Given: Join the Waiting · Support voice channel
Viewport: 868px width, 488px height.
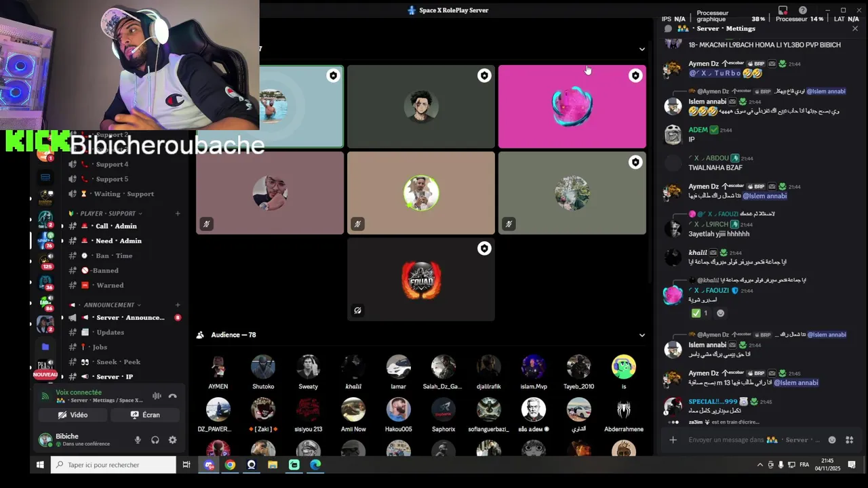Looking at the screenshot, I should 123,194.
